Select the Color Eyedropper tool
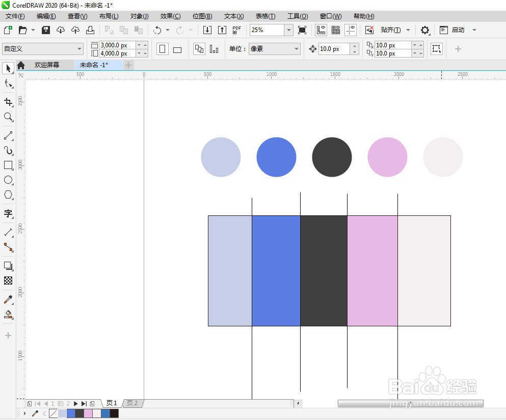 8,299
